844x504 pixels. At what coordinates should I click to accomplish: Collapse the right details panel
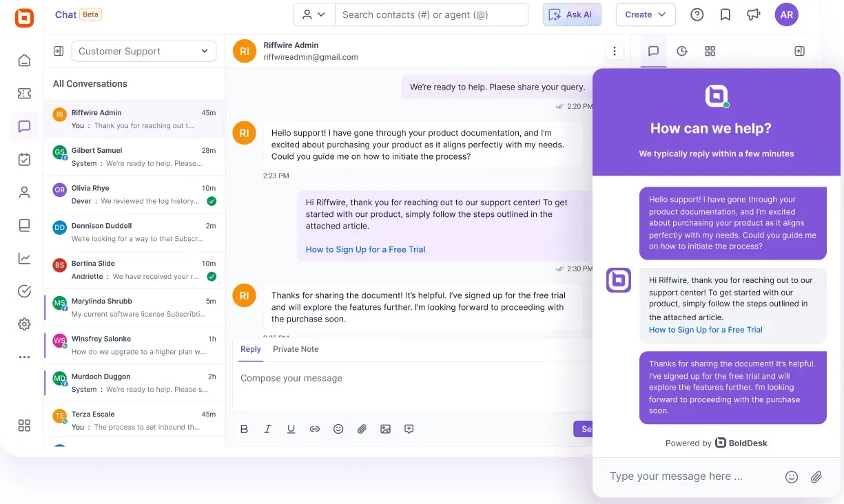coord(799,51)
